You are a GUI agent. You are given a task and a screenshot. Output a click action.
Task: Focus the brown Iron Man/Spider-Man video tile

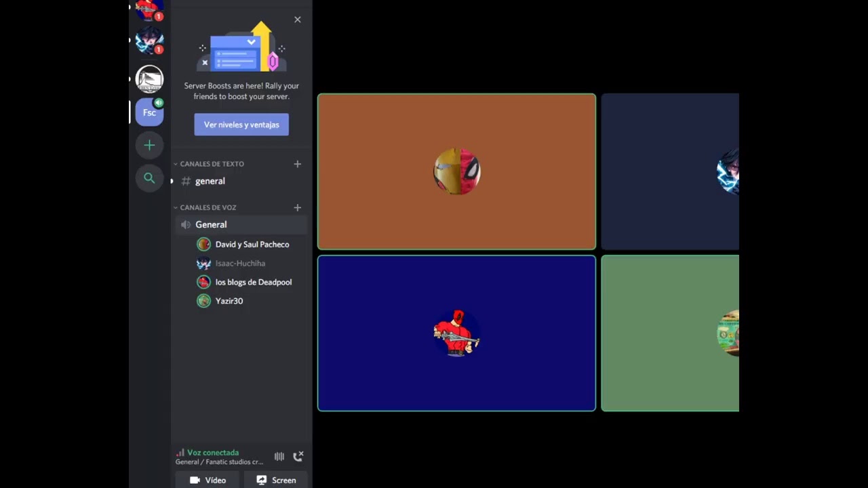pyautogui.click(x=456, y=171)
